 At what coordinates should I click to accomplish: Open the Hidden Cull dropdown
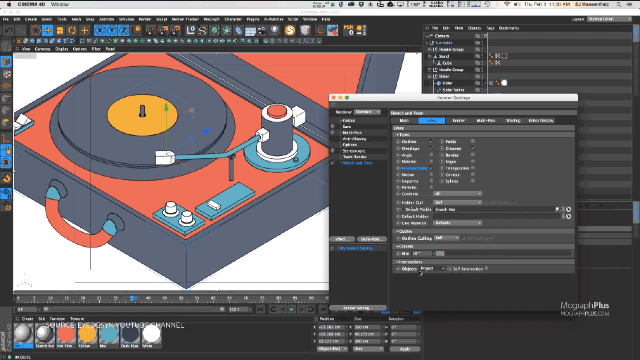(458, 202)
